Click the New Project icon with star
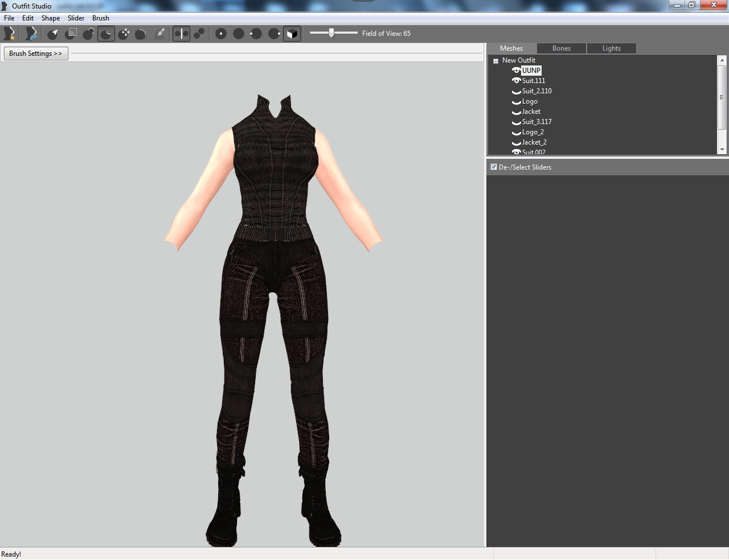Image resolution: width=729 pixels, height=560 pixels. [x=9, y=34]
